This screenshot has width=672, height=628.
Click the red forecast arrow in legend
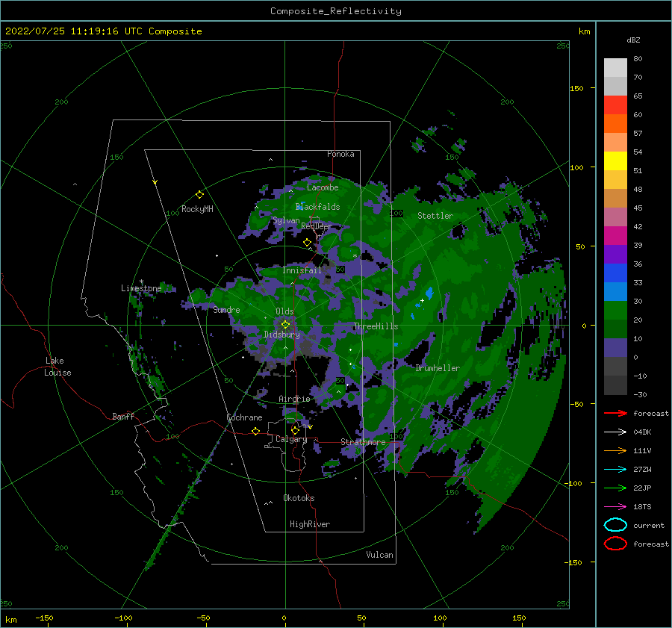coord(615,413)
